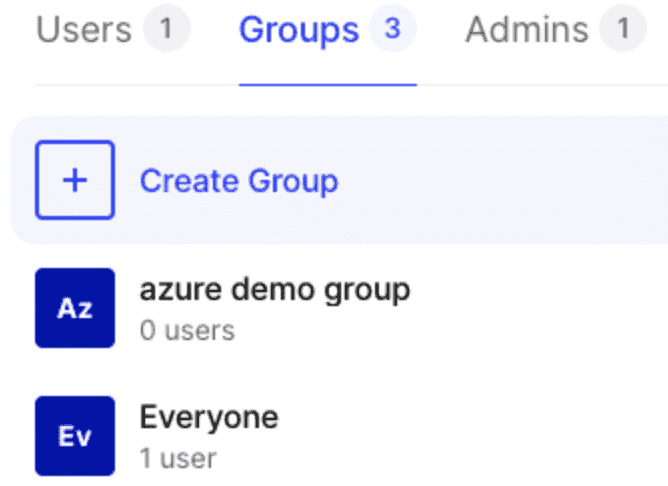Click the '0 users' label under azure demo group
This screenshot has height=486, width=668.
coord(187,330)
